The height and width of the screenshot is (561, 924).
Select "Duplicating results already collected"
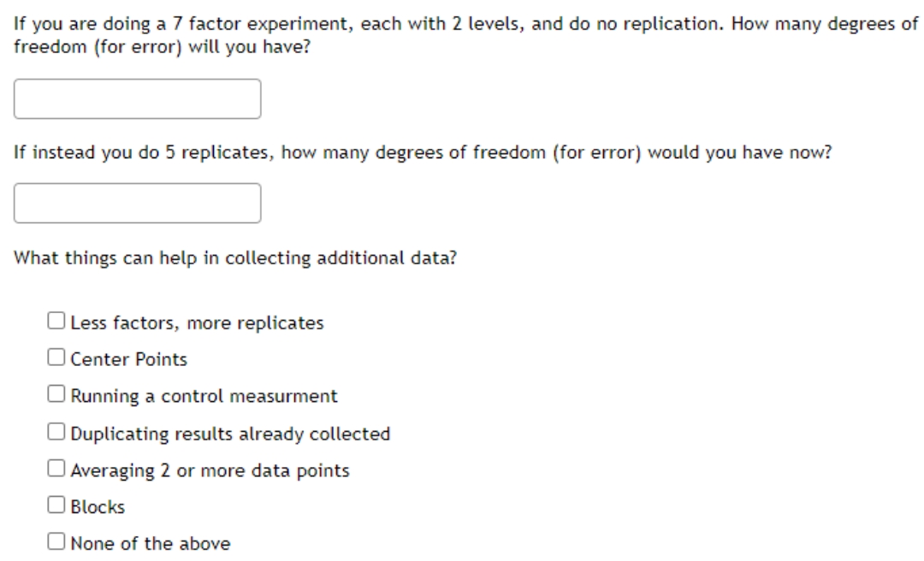(57, 433)
